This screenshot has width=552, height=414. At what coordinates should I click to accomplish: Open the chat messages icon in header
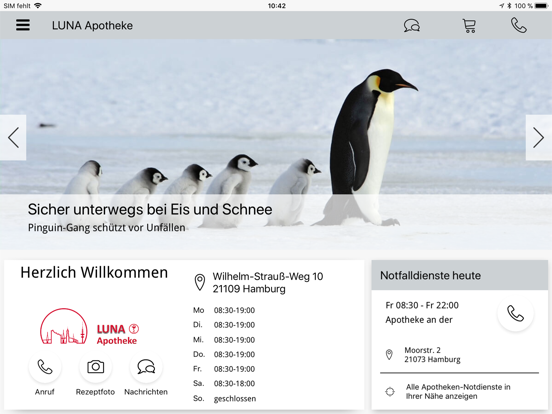point(412,25)
